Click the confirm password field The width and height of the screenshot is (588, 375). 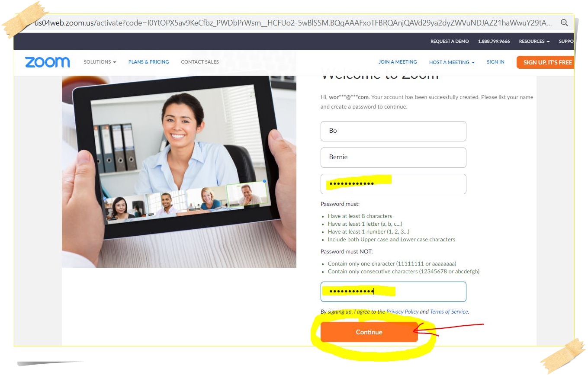point(393,292)
